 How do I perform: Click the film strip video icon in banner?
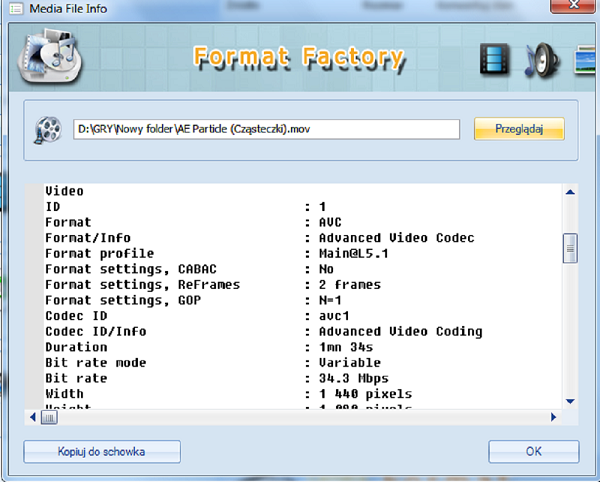tap(495, 59)
